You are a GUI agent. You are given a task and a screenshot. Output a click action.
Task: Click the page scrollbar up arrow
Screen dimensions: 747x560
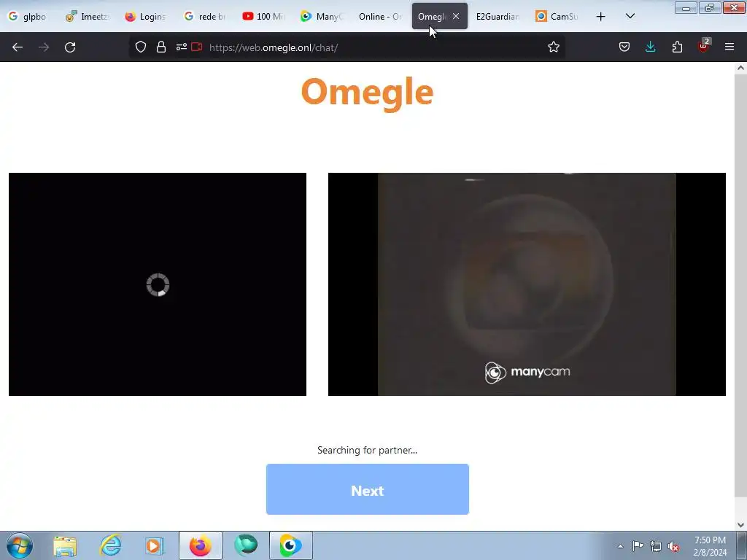[x=740, y=68]
